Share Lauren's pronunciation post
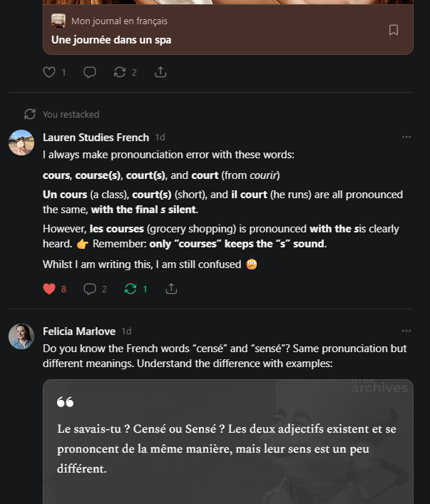 [171, 289]
